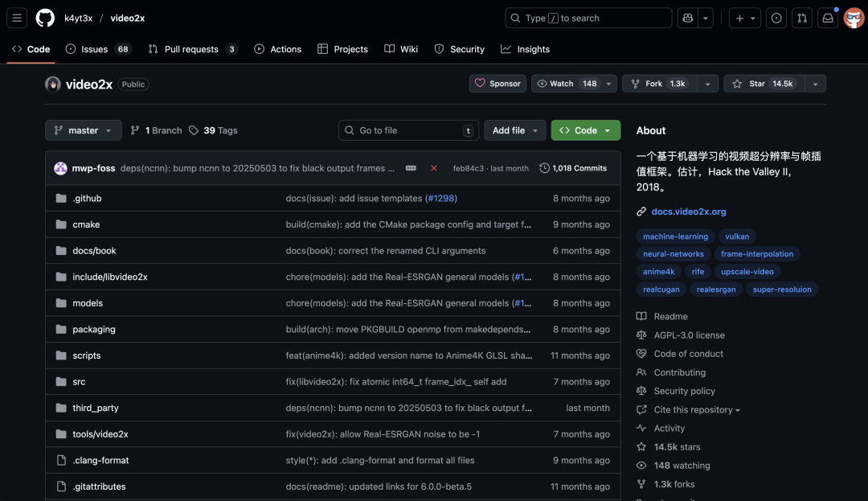The width and height of the screenshot is (868, 501).
Task: Expand the Watch options dropdown arrow
Action: click(x=609, y=84)
